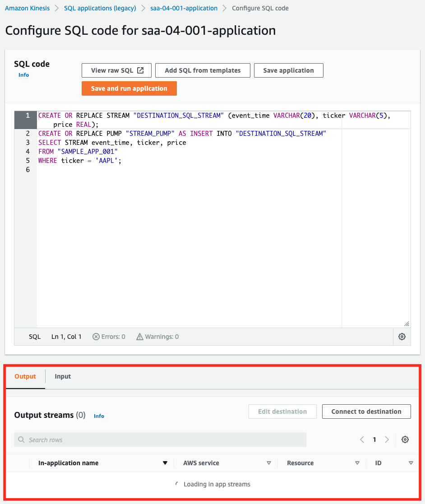Open SQL applications (legacy) breadcrumb link
425x504 pixels.
point(100,8)
